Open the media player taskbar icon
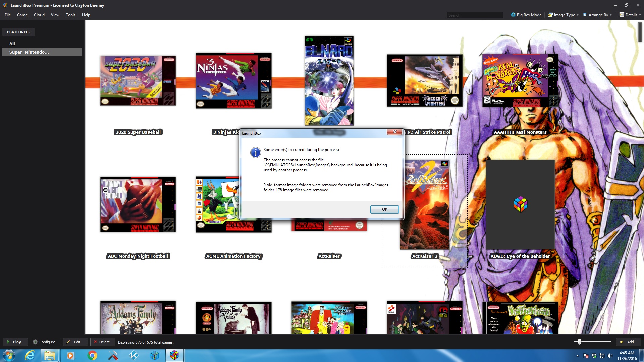Viewport: 644px width, 362px height. (70, 355)
